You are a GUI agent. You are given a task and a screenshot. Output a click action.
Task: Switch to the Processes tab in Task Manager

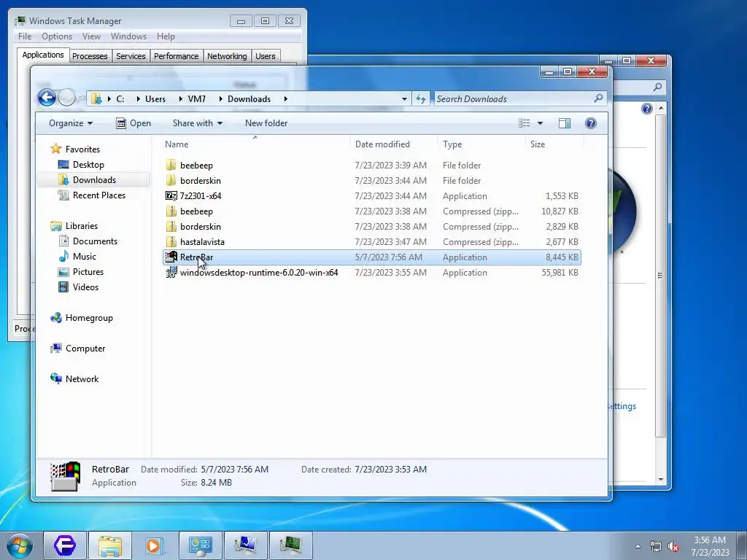coord(90,56)
